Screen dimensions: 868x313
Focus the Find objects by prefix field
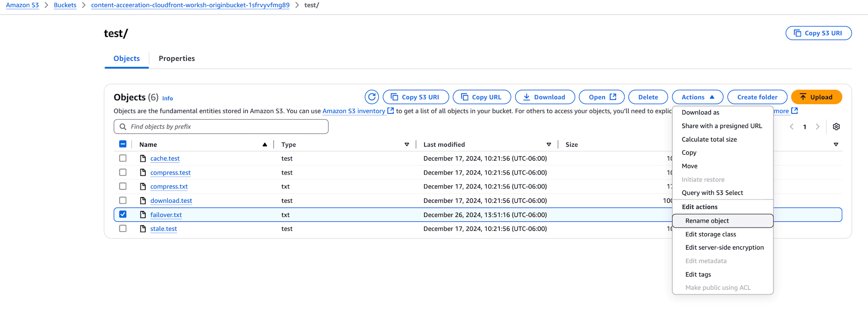coord(221,127)
